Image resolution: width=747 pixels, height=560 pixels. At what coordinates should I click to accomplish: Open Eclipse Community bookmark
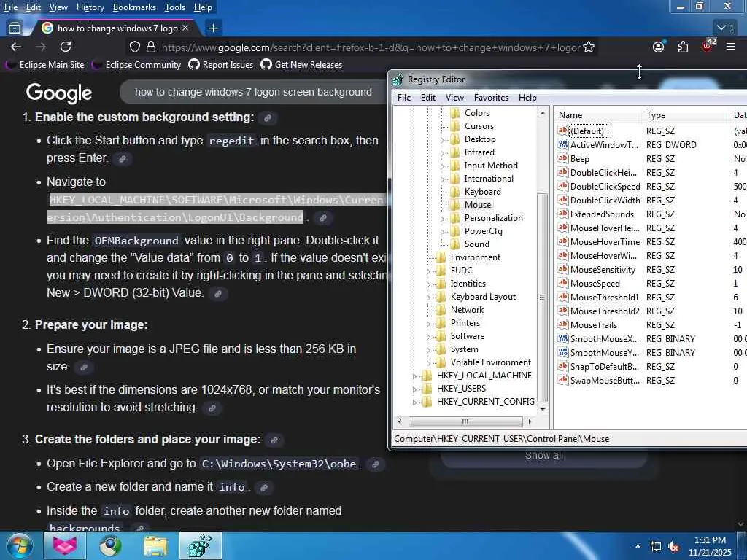click(x=136, y=65)
